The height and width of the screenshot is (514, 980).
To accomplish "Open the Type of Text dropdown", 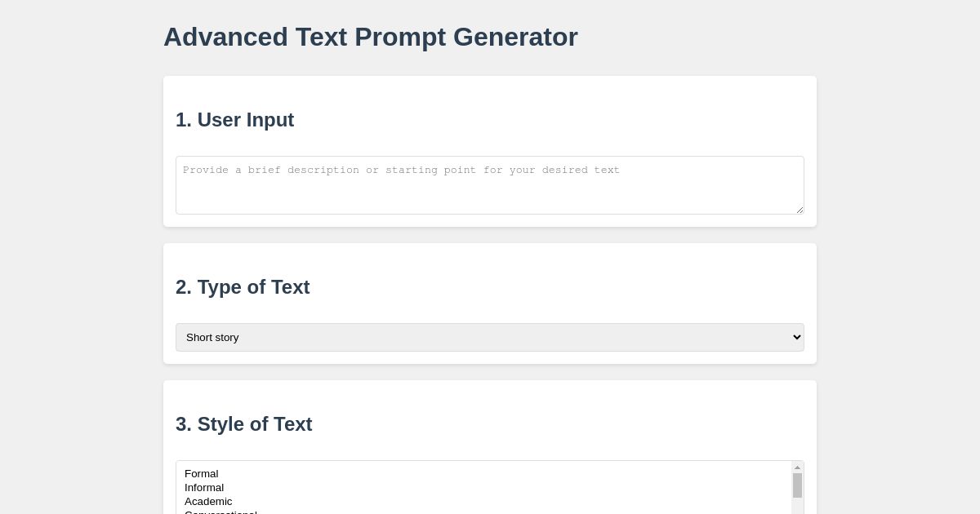I will [x=490, y=337].
